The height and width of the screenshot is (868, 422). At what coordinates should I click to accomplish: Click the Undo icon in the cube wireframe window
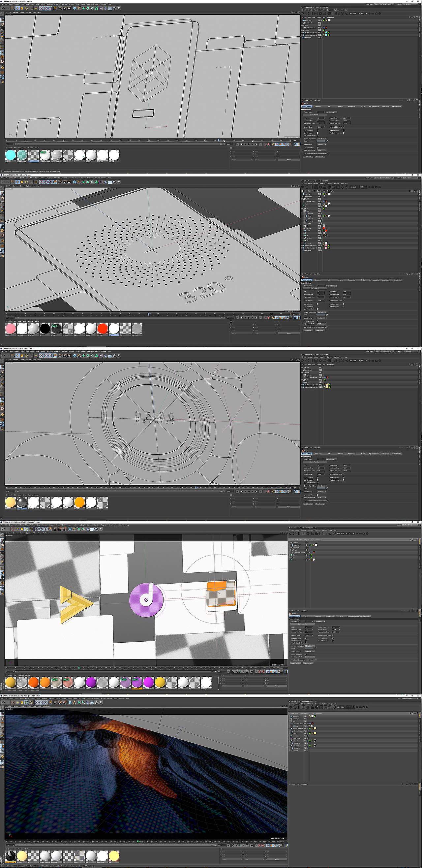3,8
